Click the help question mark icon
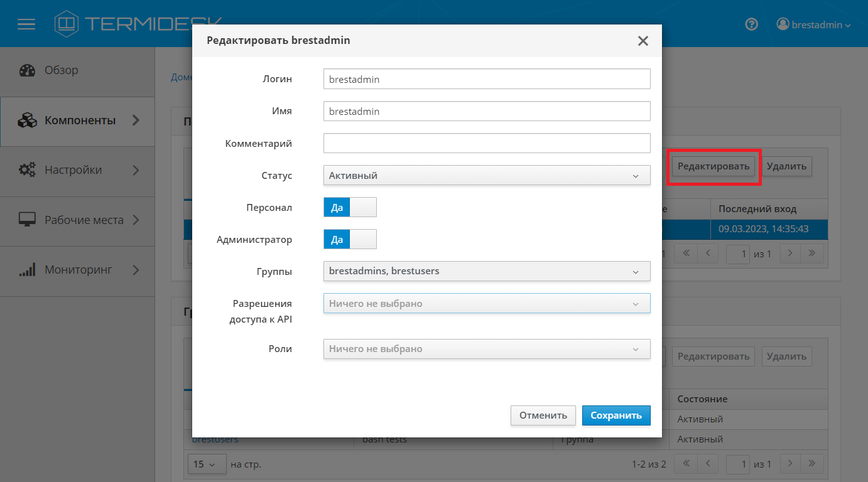The height and width of the screenshot is (482, 868). (751, 24)
